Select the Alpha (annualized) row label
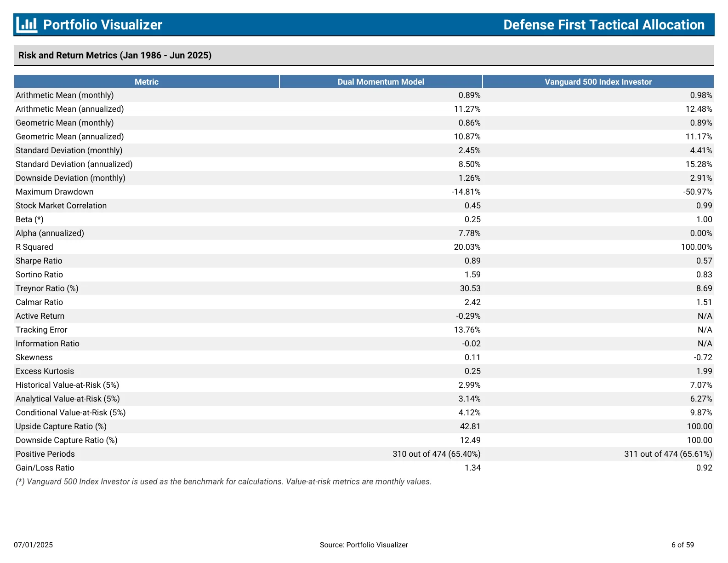This screenshot has width=728, height=563. click(x=50, y=233)
